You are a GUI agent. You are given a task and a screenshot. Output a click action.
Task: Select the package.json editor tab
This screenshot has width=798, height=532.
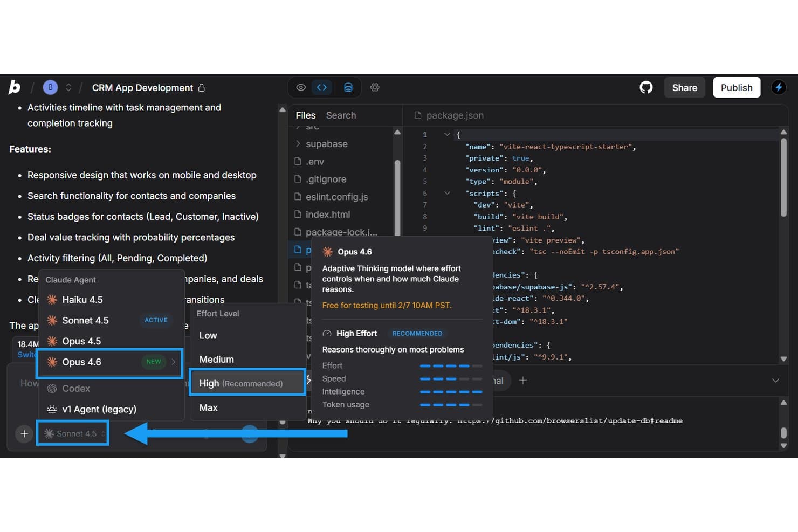[x=449, y=115]
